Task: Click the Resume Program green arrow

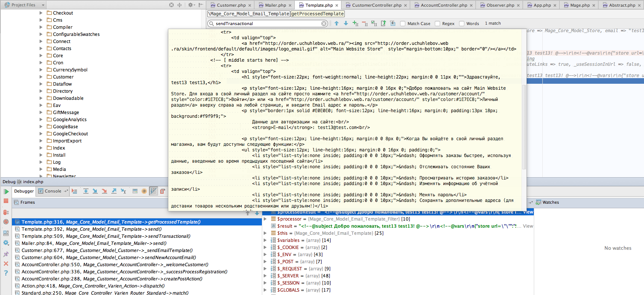Action: click(6, 191)
